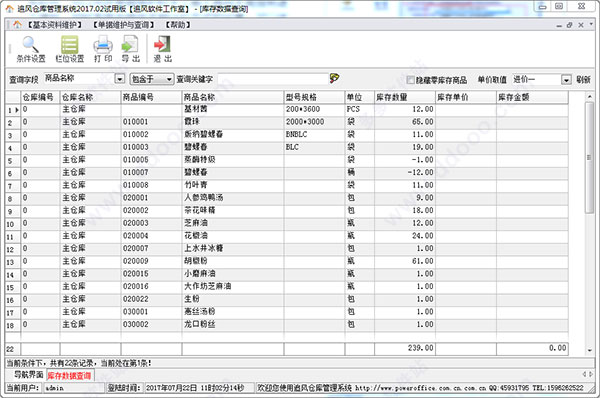
Task: Click total quantity 239.00
Action: coord(421,348)
